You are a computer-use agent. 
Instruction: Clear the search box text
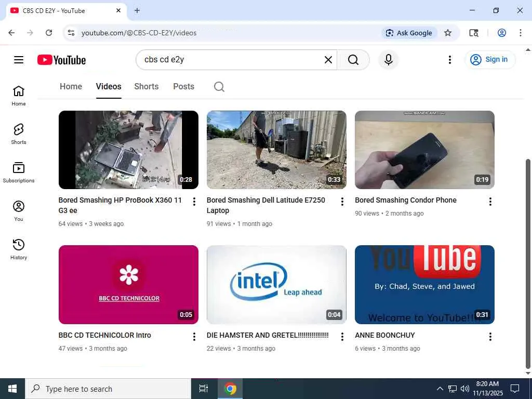click(328, 60)
